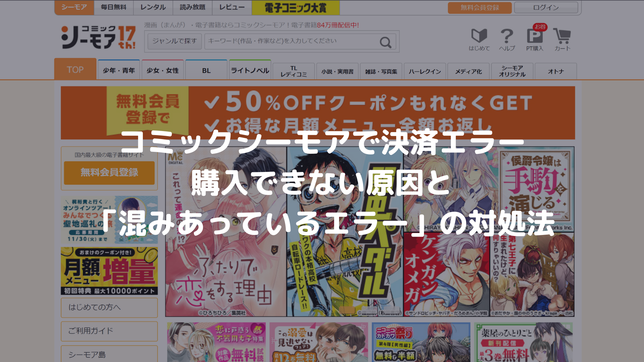Open the 弱虫ペダル manga cover

345,232
